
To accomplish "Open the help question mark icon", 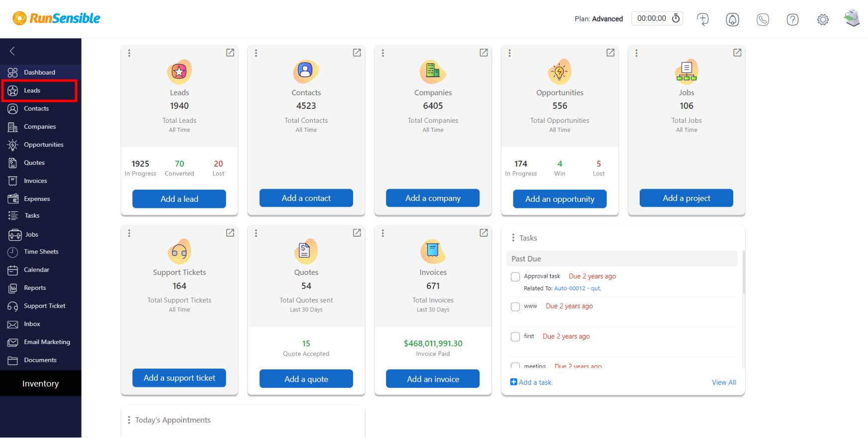I will [x=792, y=19].
